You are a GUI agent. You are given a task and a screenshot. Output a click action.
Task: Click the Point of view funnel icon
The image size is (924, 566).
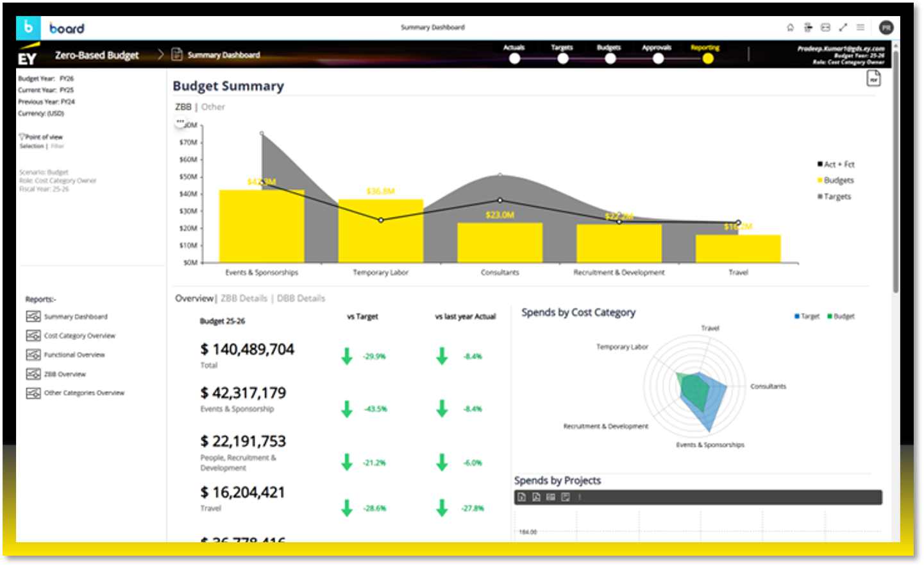click(x=22, y=137)
